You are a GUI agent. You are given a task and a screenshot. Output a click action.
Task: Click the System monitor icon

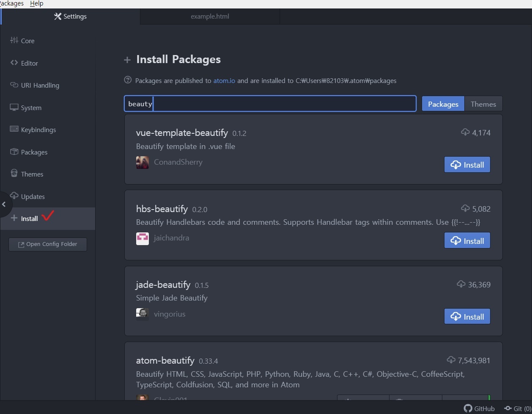point(14,107)
